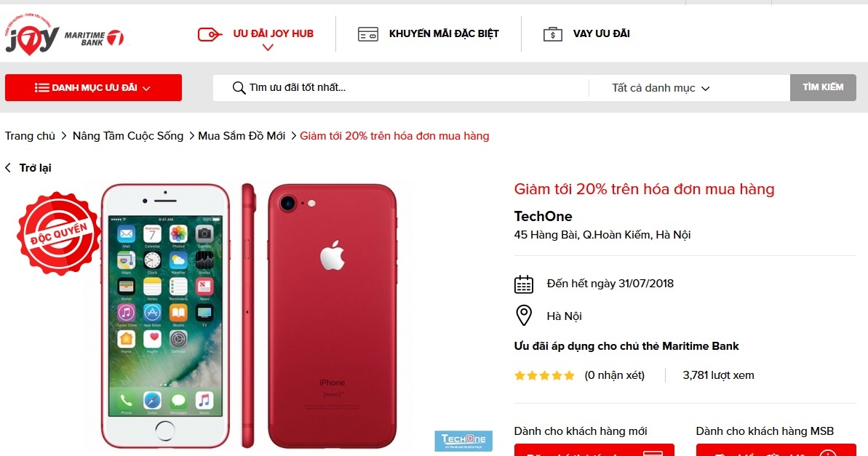Open the VAY ƯU ĐÃI menu item
Screen dimensions: 868x456
(601, 33)
